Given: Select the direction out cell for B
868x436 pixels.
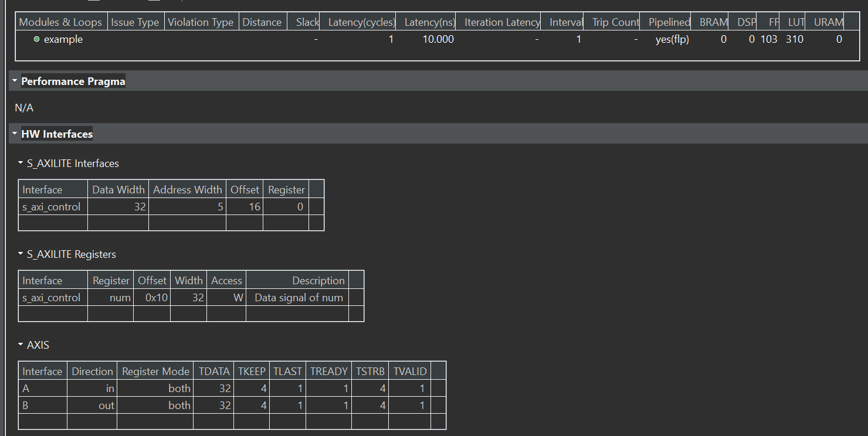Looking at the screenshot, I should [x=92, y=405].
